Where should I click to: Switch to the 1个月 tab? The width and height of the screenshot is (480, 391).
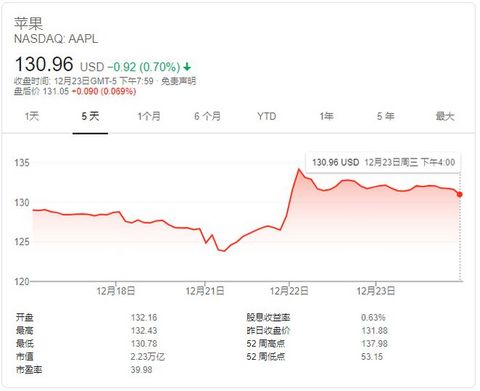[x=149, y=116]
